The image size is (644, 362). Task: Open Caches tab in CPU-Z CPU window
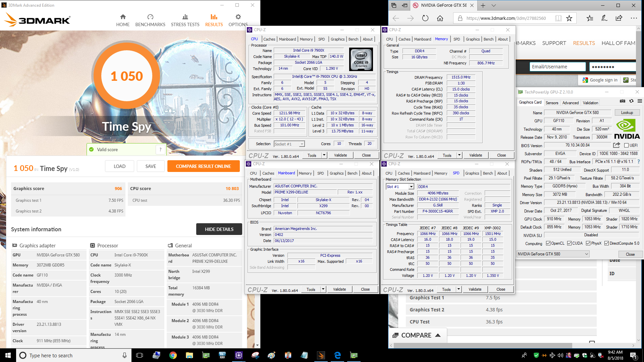click(269, 39)
